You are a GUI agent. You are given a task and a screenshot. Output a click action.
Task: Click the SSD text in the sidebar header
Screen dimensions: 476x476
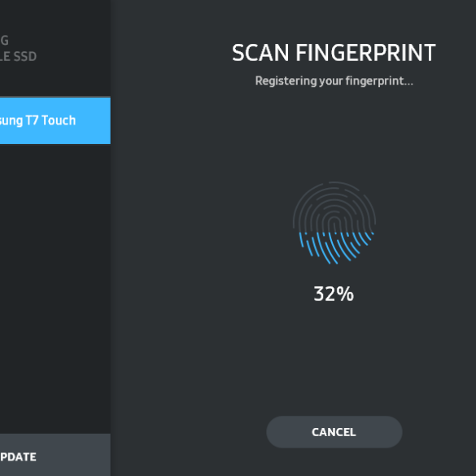pyautogui.click(x=25, y=56)
